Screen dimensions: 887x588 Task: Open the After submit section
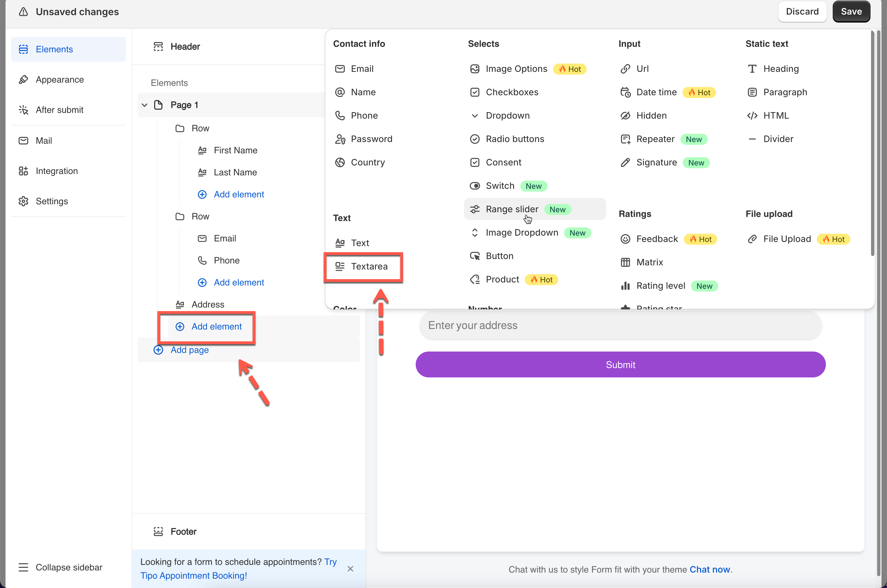(x=59, y=110)
